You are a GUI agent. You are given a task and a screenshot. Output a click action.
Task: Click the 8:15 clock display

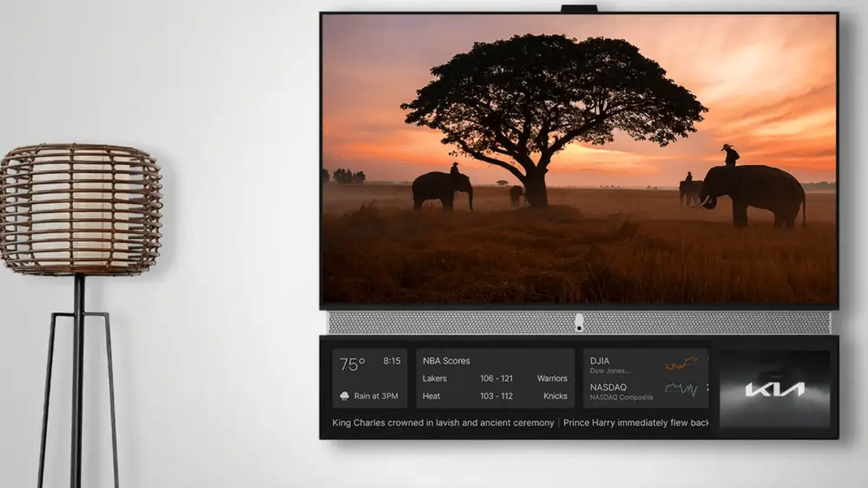(391, 361)
